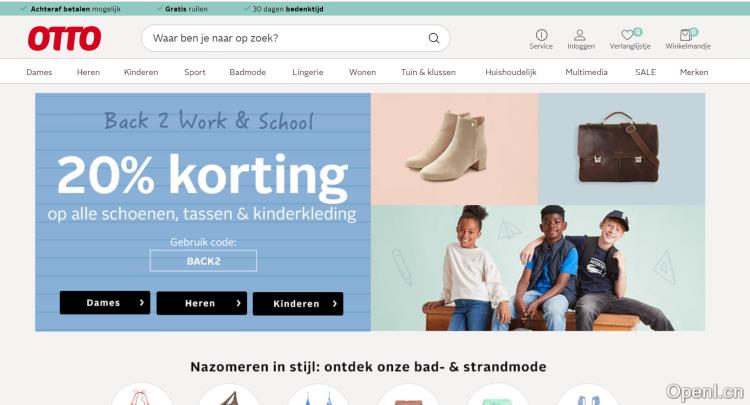Click the brown leather bag image
The width and height of the screenshot is (750, 405).
pos(618,147)
